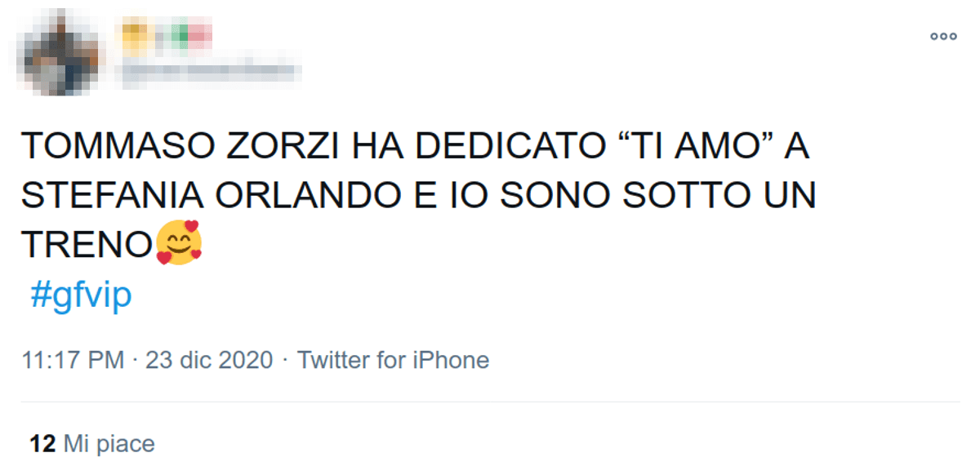Click the Mi piace label
The height and width of the screenshot is (475, 980).
[x=109, y=443]
